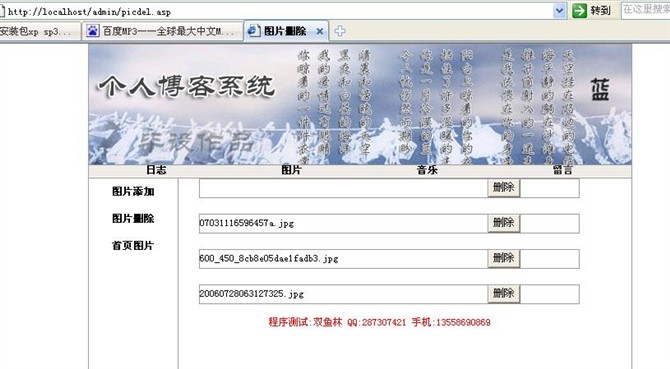The width and height of the screenshot is (670, 369).
Task: Click filename 20060728063127325.jpg
Action: pyautogui.click(x=251, y=294)
